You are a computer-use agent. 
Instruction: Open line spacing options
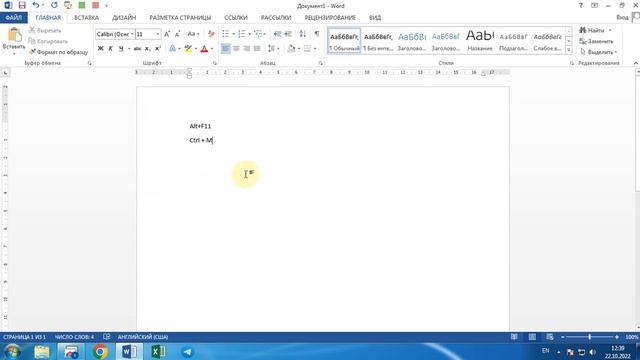coord(273,49)
